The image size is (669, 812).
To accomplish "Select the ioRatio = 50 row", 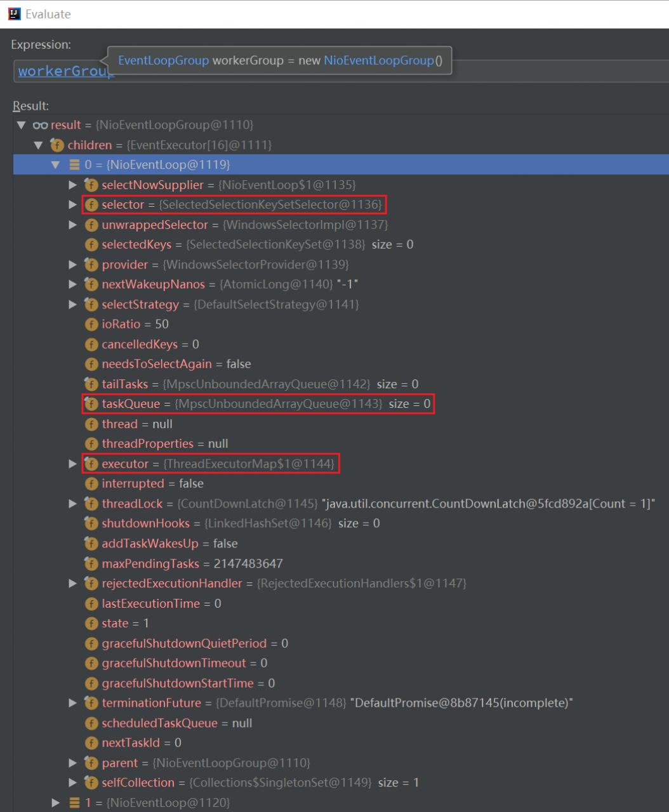I will coord(341,324).
